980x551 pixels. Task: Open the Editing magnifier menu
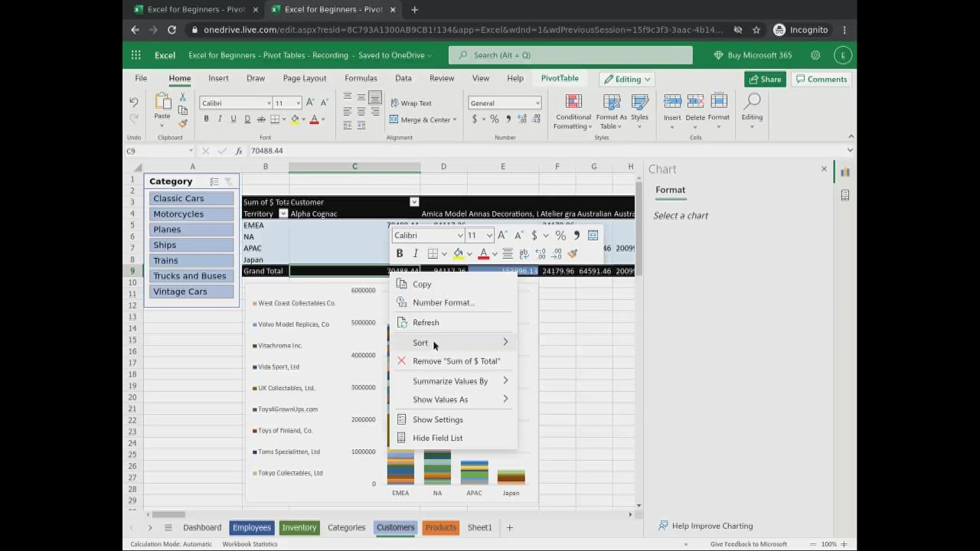click(x=752, y=112)
